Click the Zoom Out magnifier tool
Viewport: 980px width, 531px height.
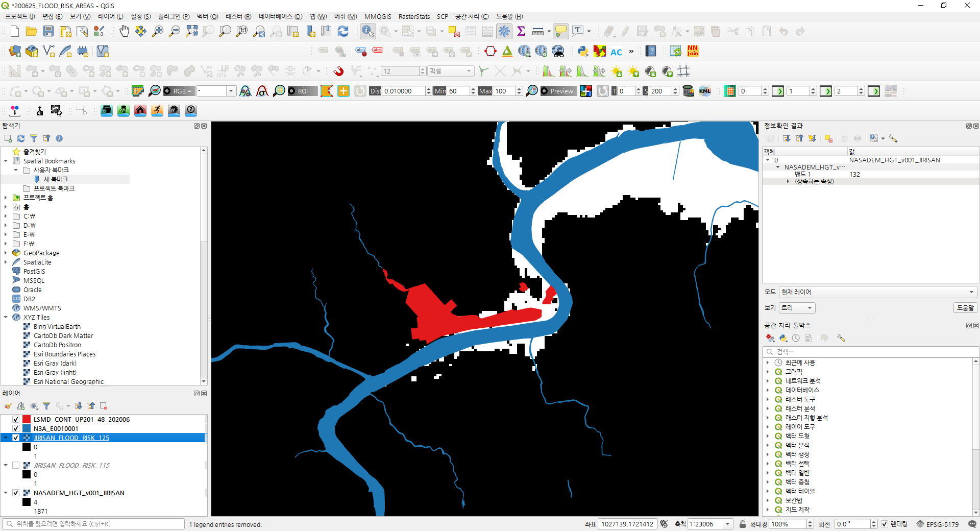click(x=175, y=32)
